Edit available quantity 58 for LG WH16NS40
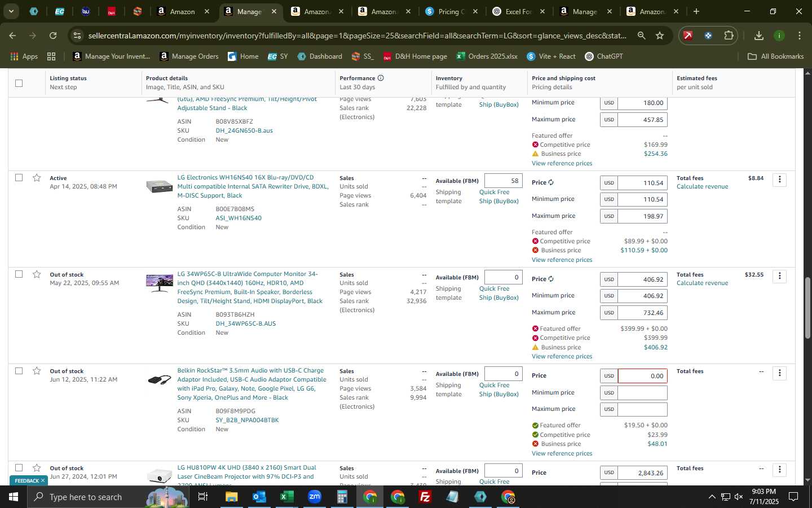 pos(503,181)
